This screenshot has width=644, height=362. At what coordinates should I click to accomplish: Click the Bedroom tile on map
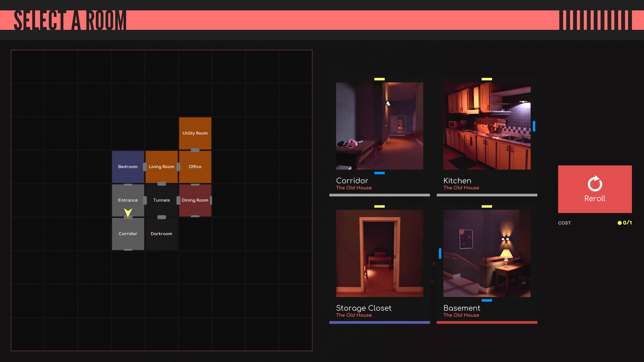[128, 167]
